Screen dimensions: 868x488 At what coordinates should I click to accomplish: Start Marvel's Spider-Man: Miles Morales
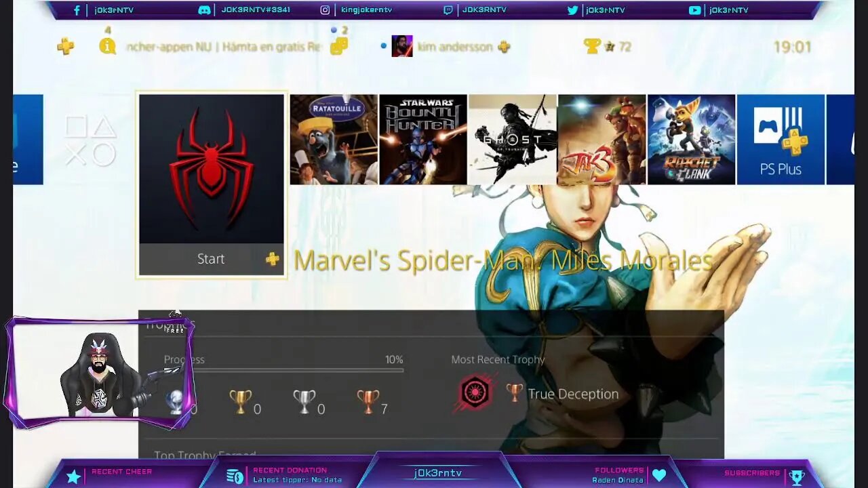[x=211, y=259]
